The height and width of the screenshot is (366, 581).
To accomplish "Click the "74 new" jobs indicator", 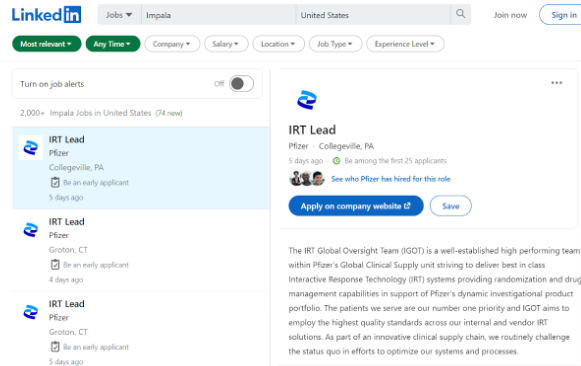I will (169, 113).
